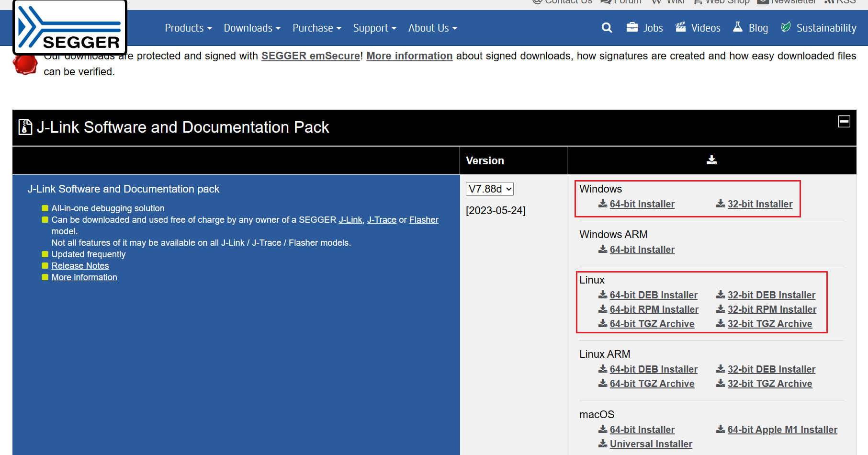Click the Jobs briefcase icon

[632, 27]
